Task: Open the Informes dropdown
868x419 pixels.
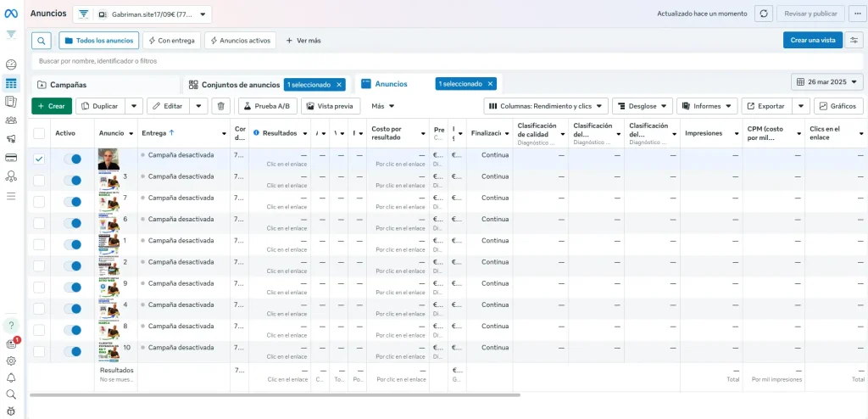Action: click(707, 106)
